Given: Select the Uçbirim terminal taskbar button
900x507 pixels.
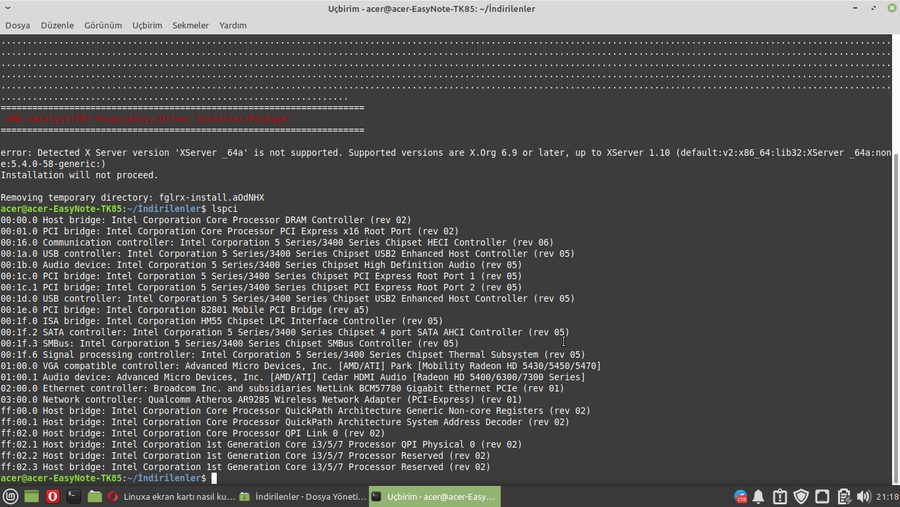Looking at the screenshot, I should (435, 497).
